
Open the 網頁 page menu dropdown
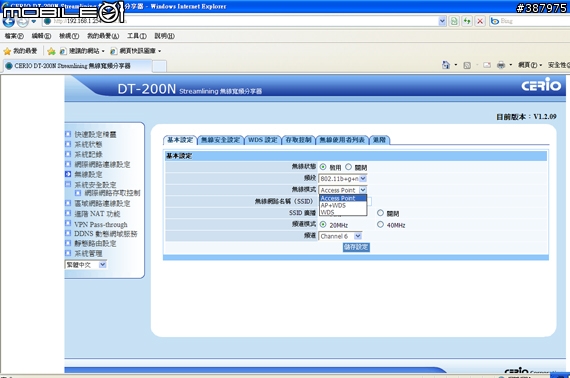[530, 65]
